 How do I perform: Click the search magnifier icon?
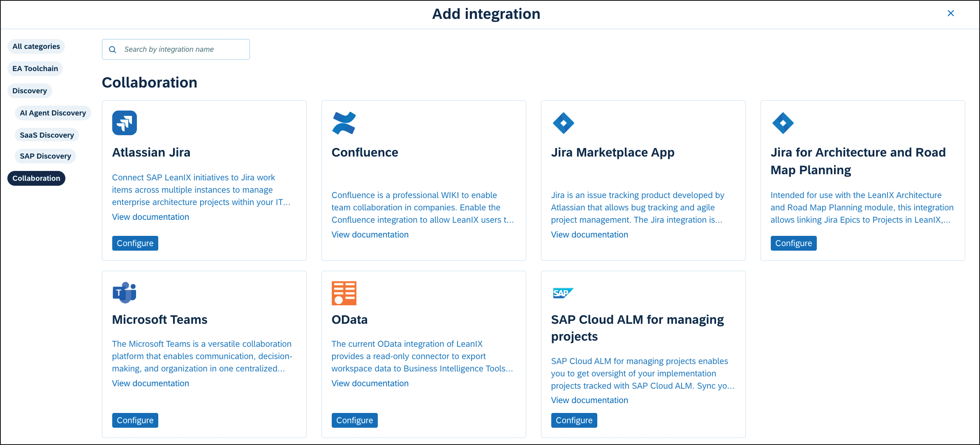(113, 50)
